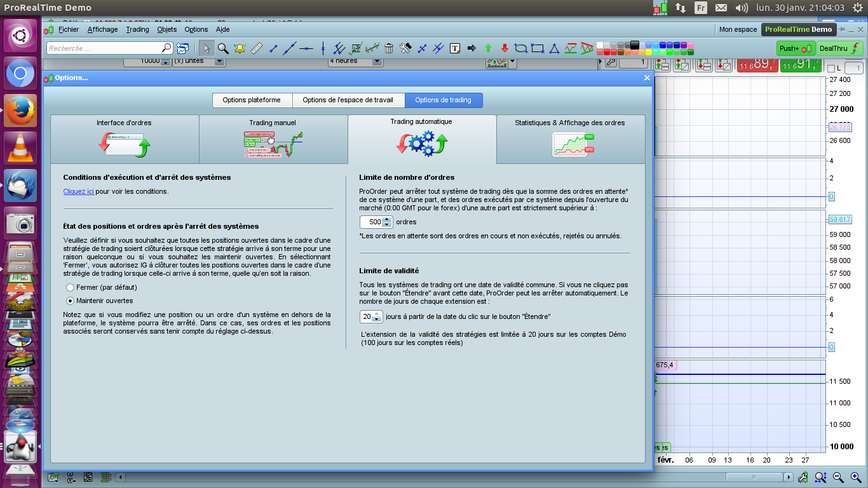Open the wrench and hammer tools
The height and width of the screenshot is (488, 868).
tap(405, 48)
